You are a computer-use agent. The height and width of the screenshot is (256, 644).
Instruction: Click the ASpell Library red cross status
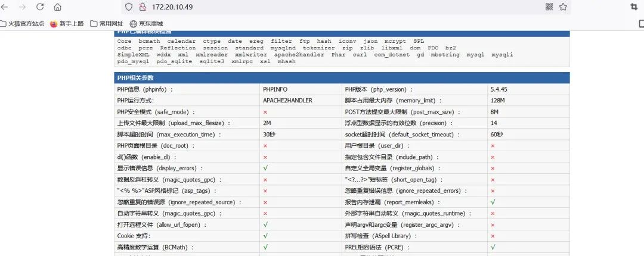pos(493,236)
